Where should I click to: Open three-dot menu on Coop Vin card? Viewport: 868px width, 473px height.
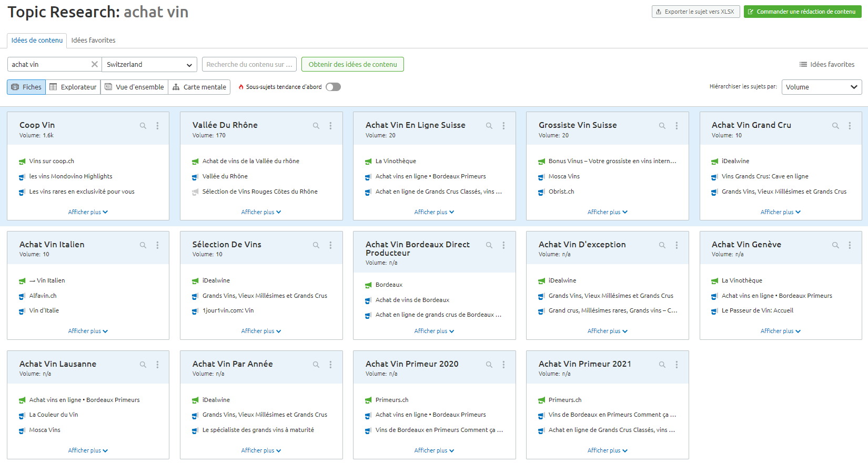point(157,126)
